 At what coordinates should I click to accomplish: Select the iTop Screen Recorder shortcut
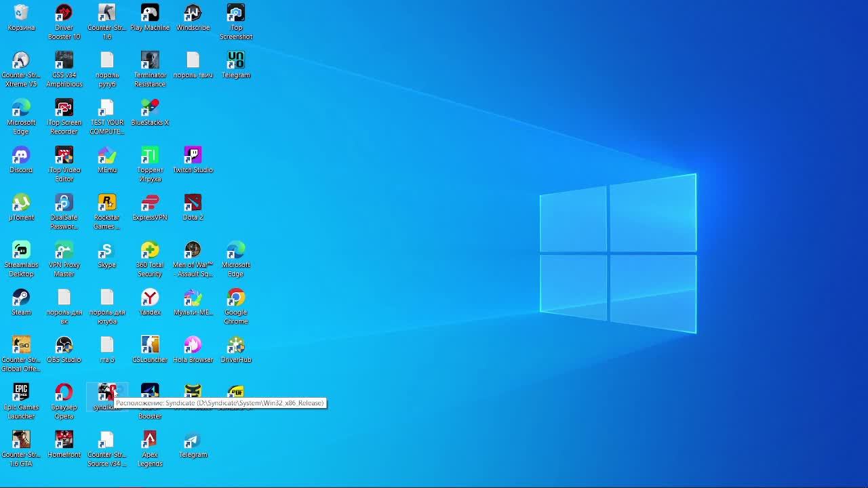(x=64, y=117)
